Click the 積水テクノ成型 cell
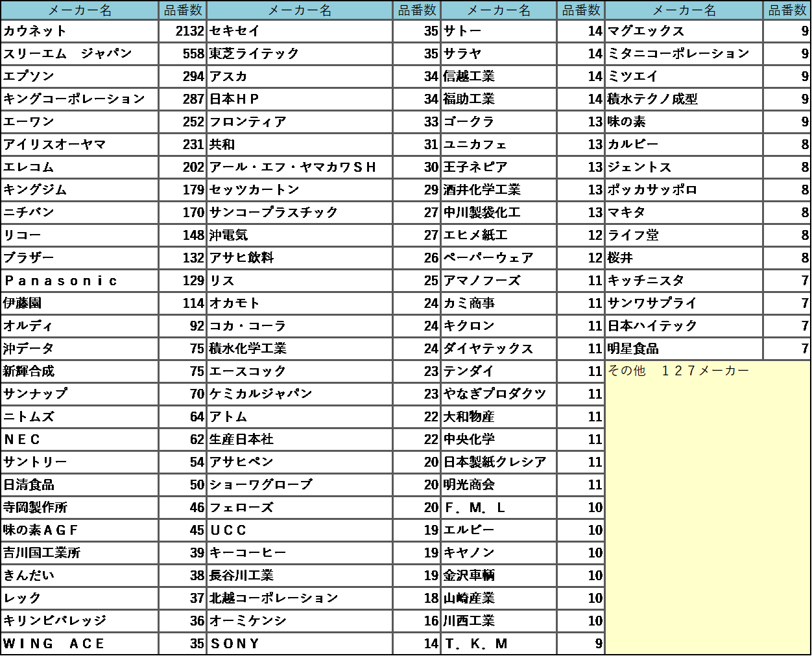Image resolution: width=812 pixels, height=656 pixels. (684, 99)
